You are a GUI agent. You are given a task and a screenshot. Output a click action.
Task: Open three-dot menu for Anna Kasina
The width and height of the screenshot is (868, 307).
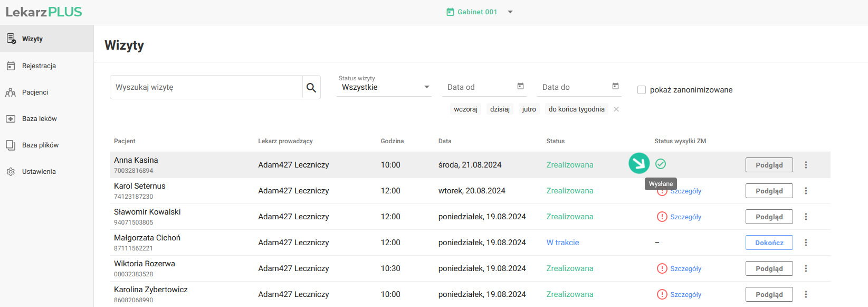point(806,165)
